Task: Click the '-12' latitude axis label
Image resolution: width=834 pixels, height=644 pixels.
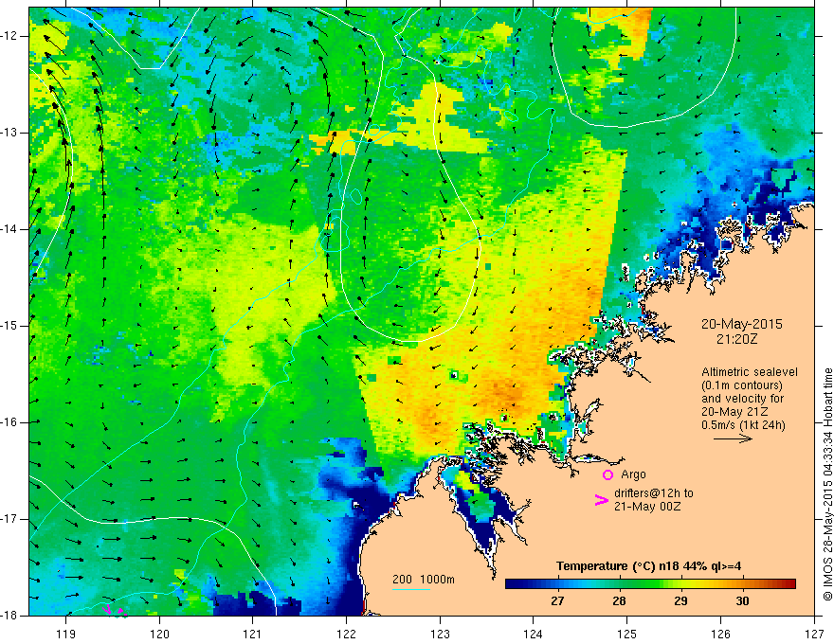Action: coord(9,36)
